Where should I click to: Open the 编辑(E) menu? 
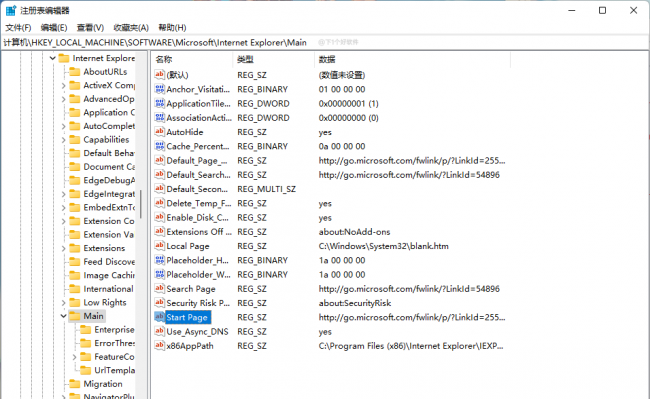coord(54,27)
